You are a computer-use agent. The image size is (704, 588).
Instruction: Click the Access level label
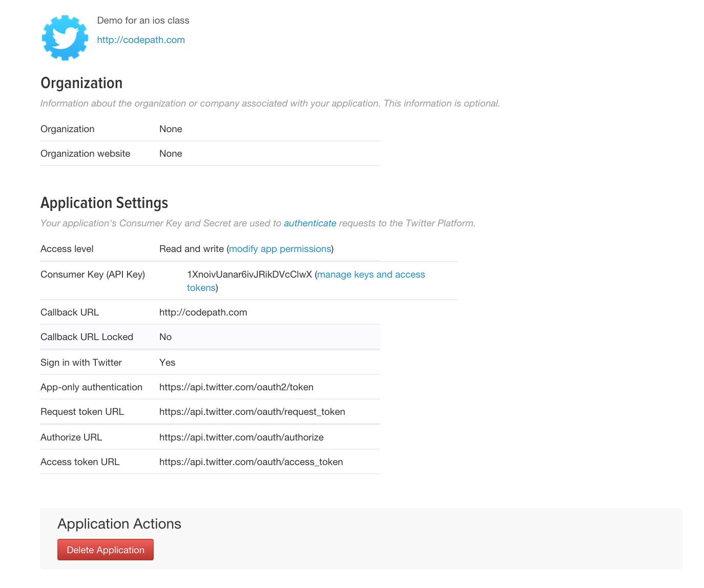pyautogui.click(x=67, y=249)
